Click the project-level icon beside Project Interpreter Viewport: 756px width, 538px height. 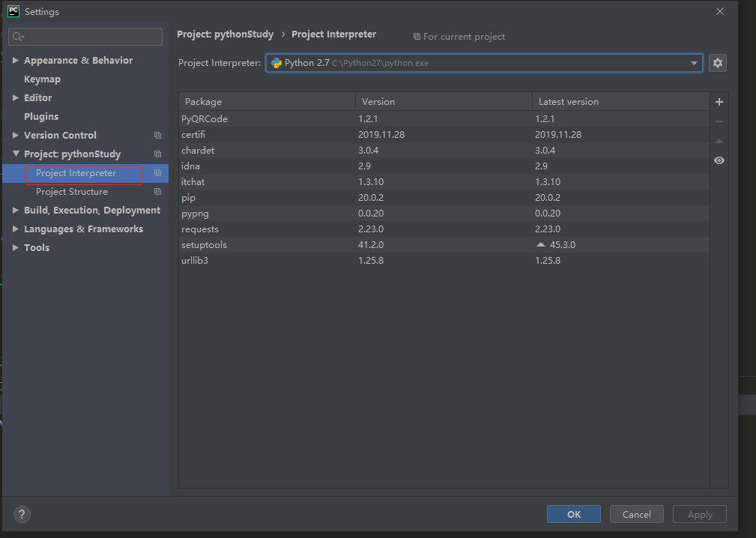pyautogui.click(x=157, y=172)
